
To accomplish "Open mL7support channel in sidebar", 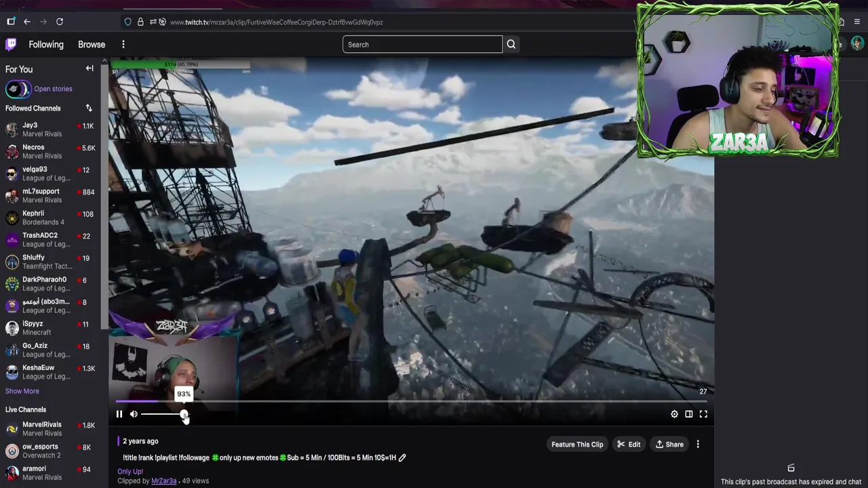I will pyautogui.click(x=50, y=195).
